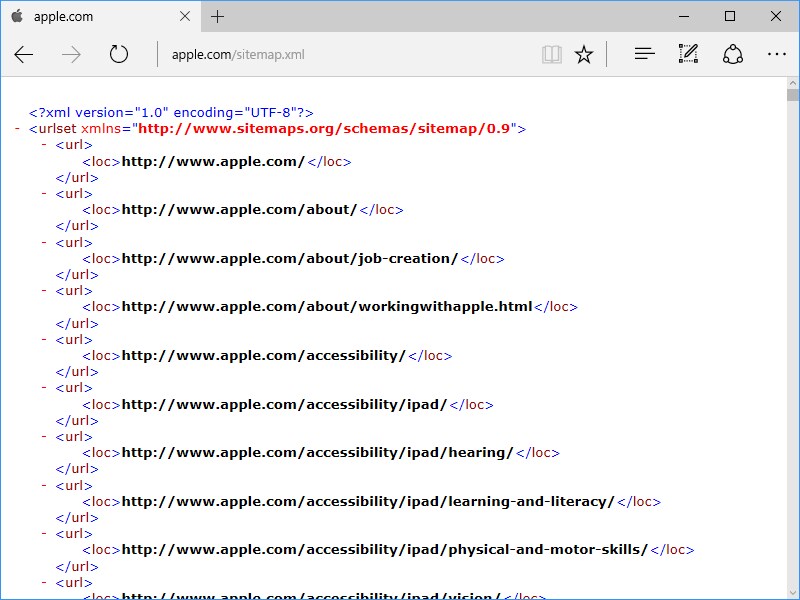
Task: Click text accessibility/ipad/physical-and-motor-skills/ URL
Action: [x=385, y=549]
